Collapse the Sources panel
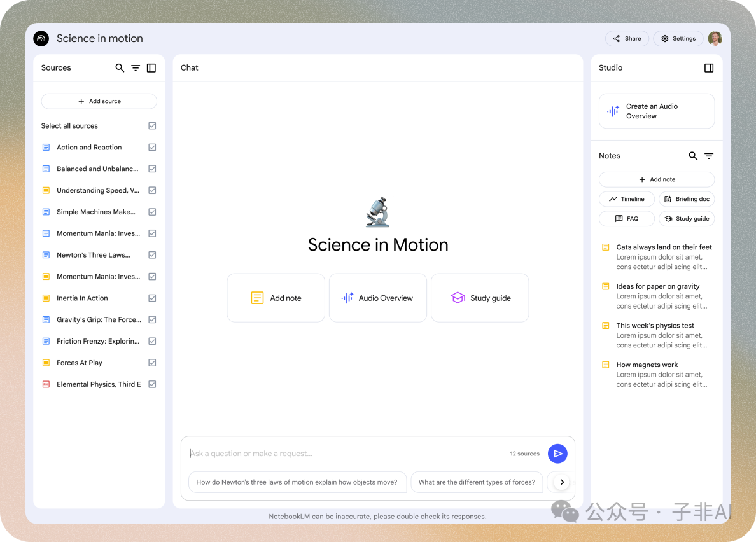The height and width of the screenshot is (542, 756). click(151, 68)
